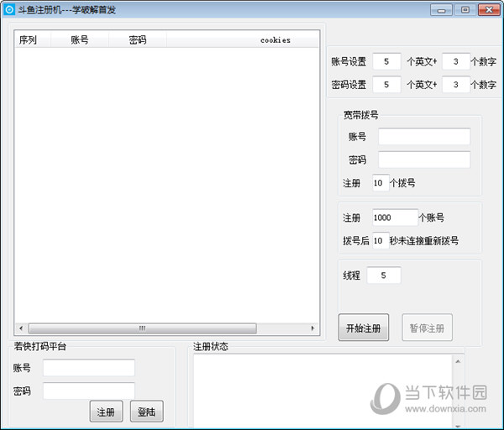Click right arrow of horizontal scrollbar
Image resolution: width=504 pixels, height=430 pixels.
(312, 328)
